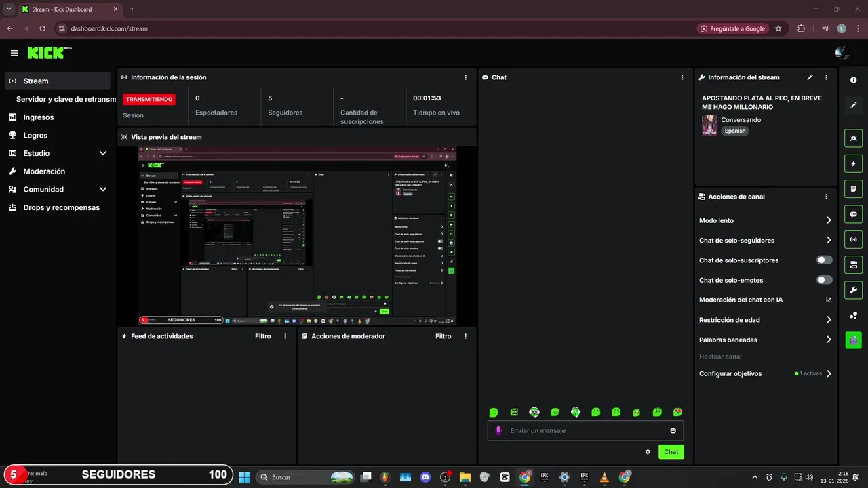
Task: Click the chat bubble sidebar widget icon
Action: (853, 214)
